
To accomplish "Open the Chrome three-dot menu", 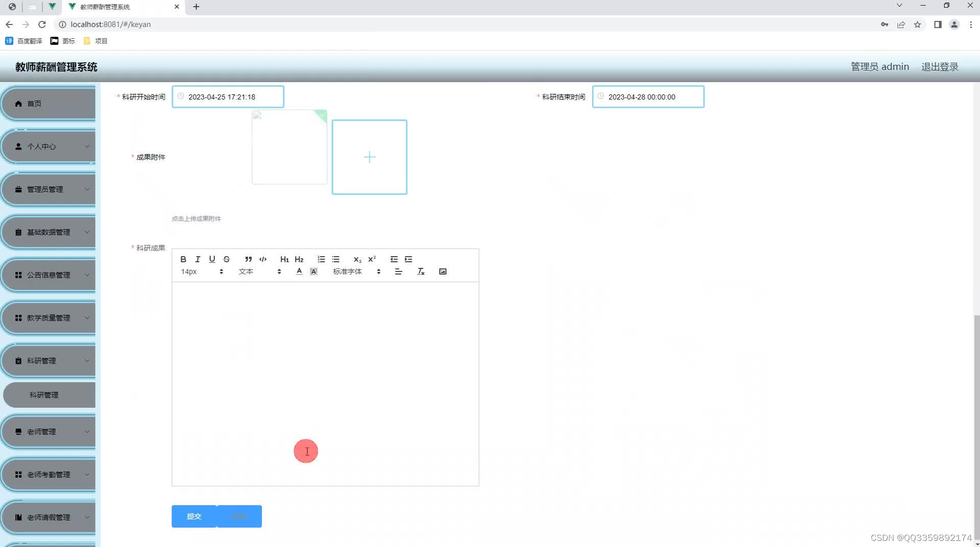I will point(971,24).
